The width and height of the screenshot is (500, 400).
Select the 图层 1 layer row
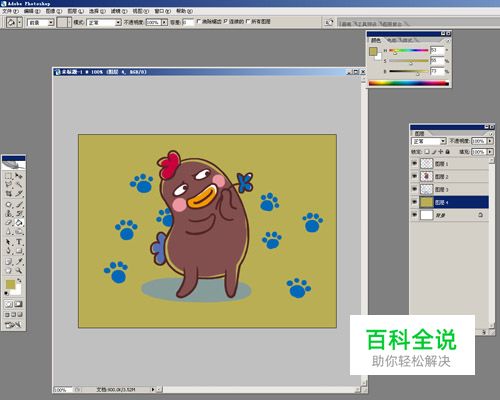(x=449, y=164)
